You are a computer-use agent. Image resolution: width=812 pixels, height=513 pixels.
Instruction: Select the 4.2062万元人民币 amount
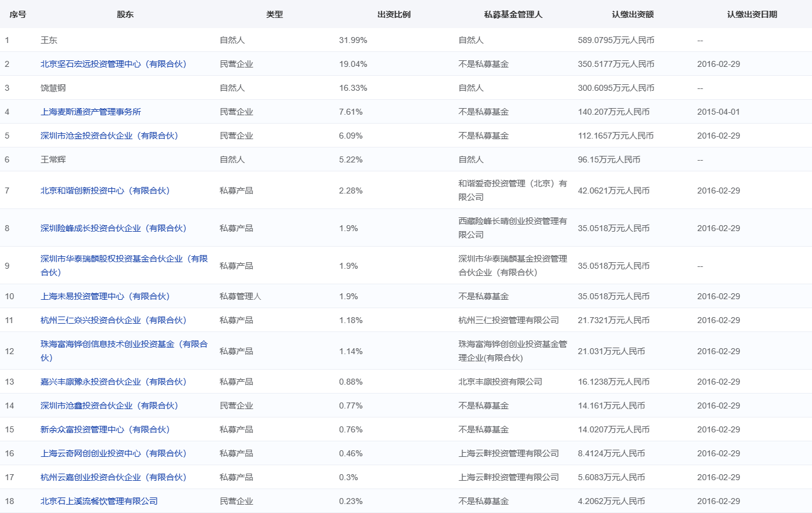(611, 501)
